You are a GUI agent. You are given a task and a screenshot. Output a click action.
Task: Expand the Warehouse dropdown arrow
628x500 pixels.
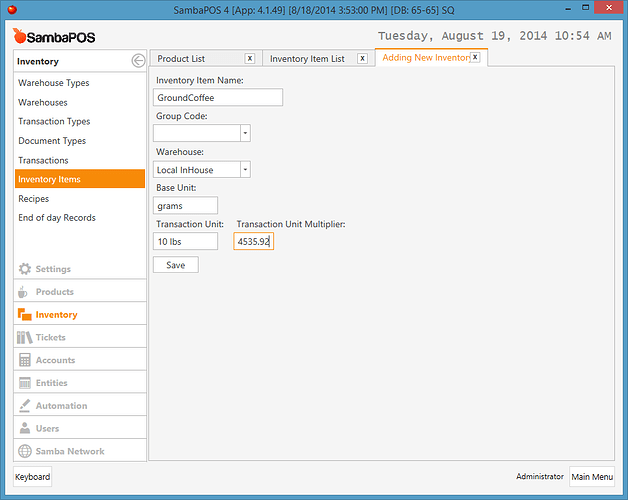click(245, 169)
